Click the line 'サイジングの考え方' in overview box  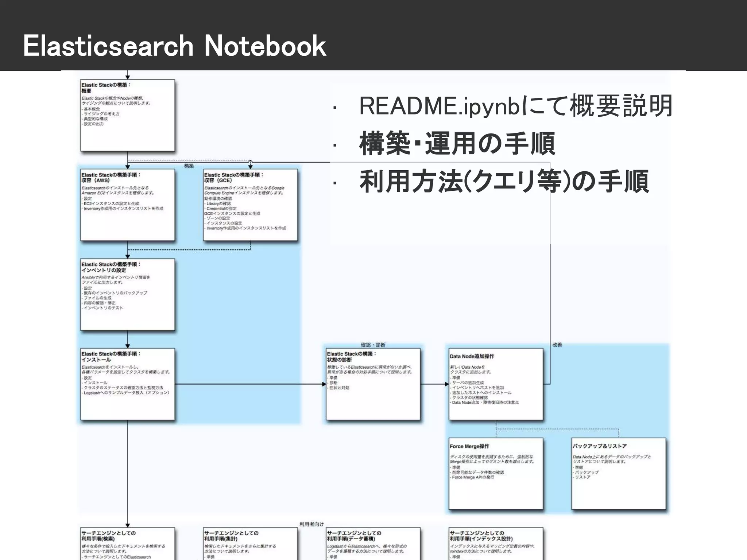point(101,114)
